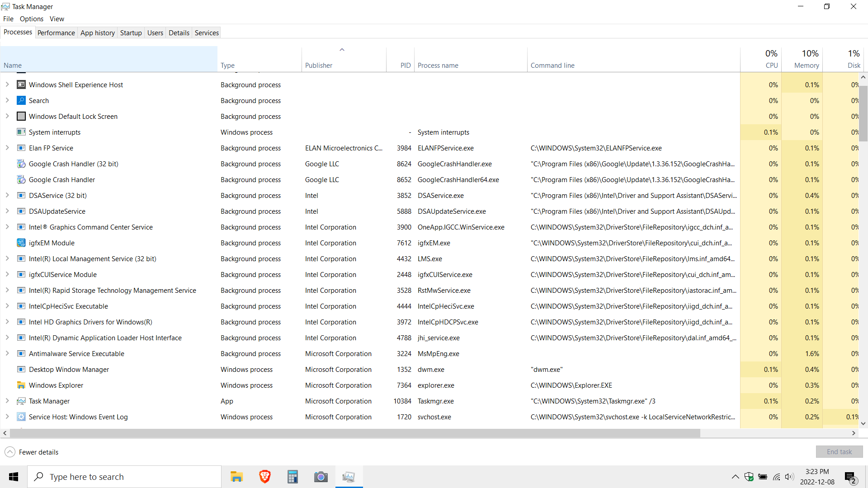The image size is (868, 488).
Task: Open the notification center icon
Action: (850, 477)
